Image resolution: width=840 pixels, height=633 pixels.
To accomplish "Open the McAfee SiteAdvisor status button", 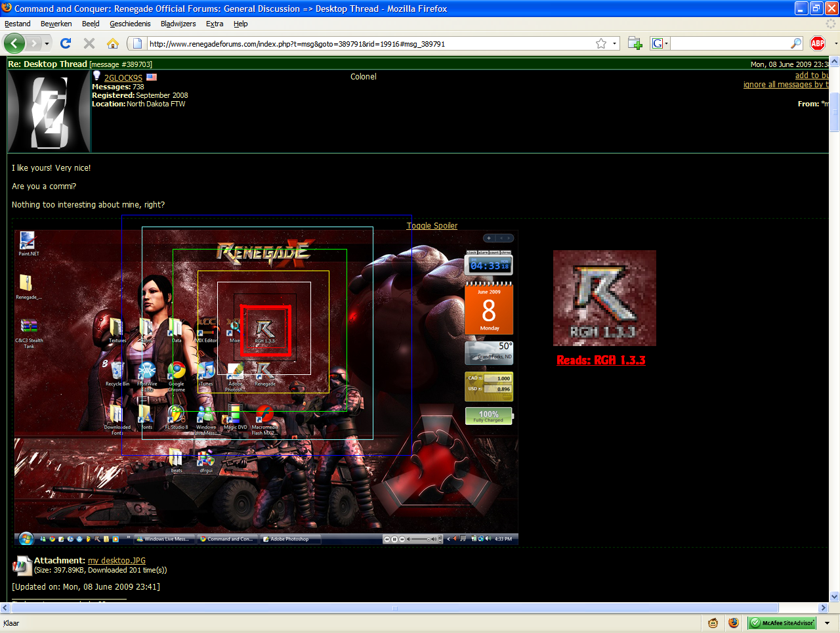I will coord(782,622).
